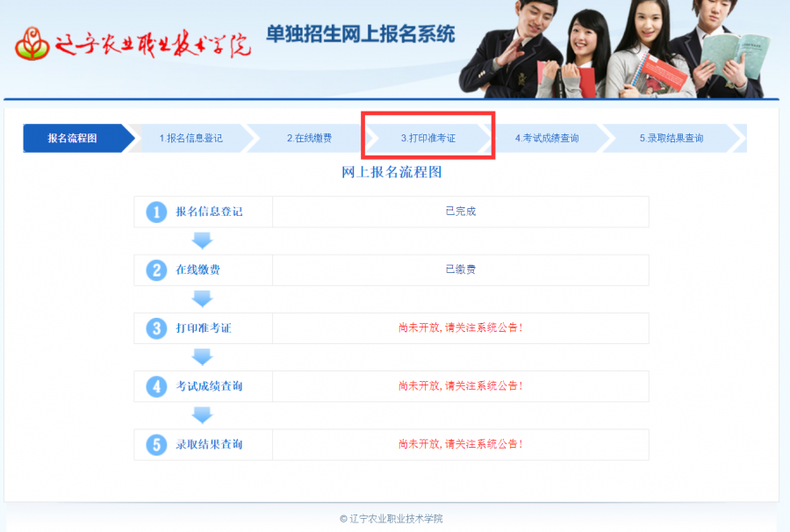Select the 考试成绩查询 flow step label
The width and height of the screenshot is (790, 532).
point(209,386)
